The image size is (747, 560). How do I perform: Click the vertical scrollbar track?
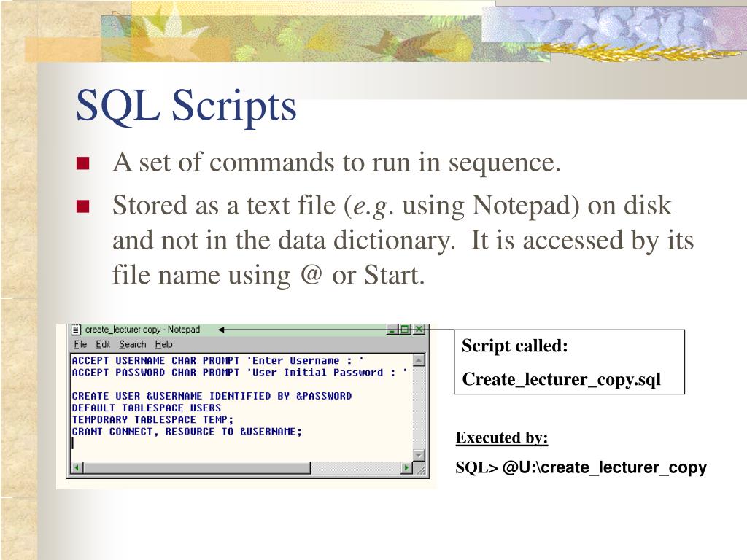419,408
